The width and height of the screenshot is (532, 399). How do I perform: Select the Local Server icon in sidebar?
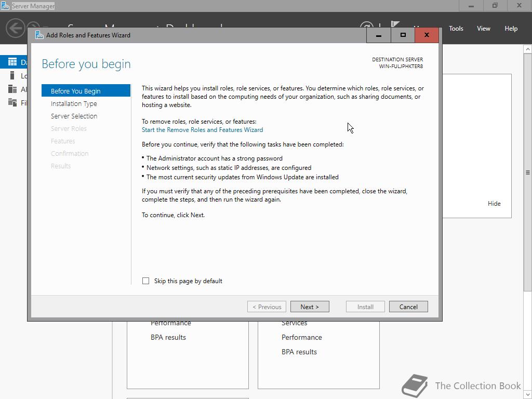tap(12, 75)
